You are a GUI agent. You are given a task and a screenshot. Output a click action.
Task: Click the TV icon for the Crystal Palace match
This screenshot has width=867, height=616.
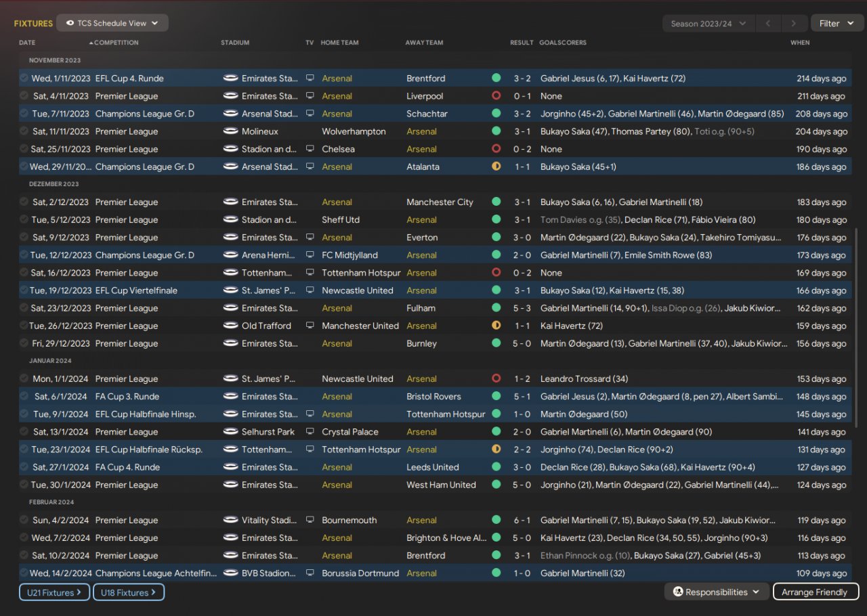click(310, 432)
